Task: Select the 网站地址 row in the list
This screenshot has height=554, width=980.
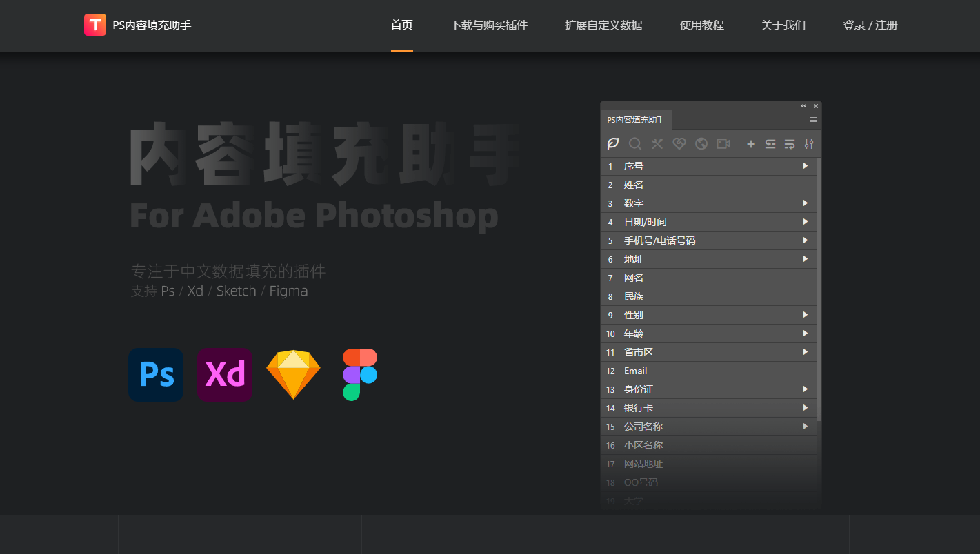Action: (x=708, y=464)
